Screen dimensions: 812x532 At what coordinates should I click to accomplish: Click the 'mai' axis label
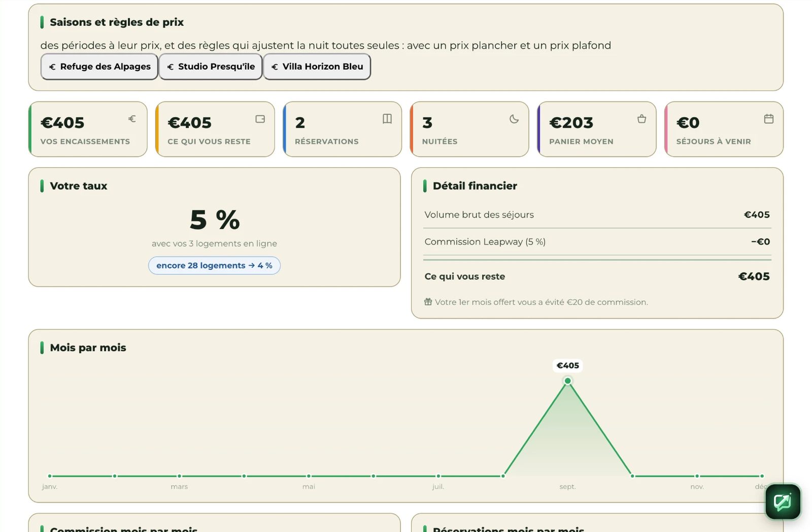[309, 486]
